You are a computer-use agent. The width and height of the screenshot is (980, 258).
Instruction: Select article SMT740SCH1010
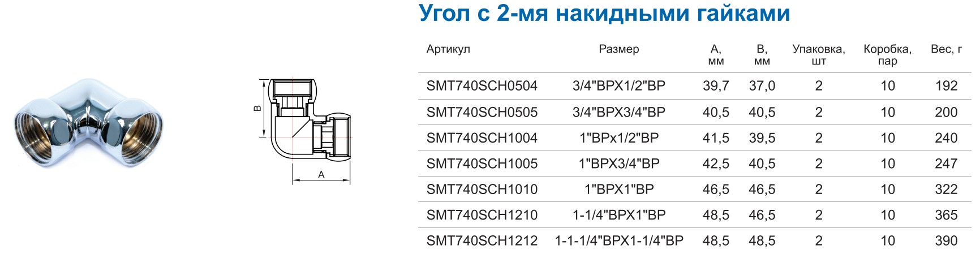coord(482,190)
